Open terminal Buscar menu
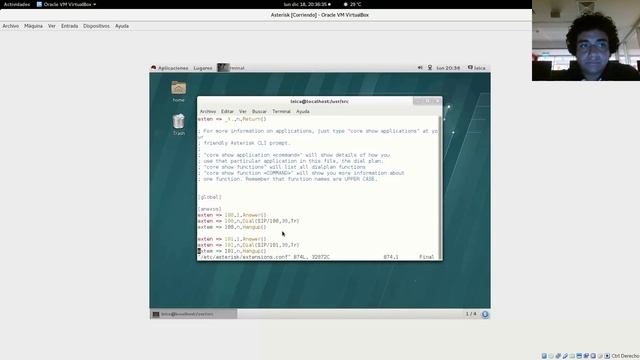 coord(259,111)
